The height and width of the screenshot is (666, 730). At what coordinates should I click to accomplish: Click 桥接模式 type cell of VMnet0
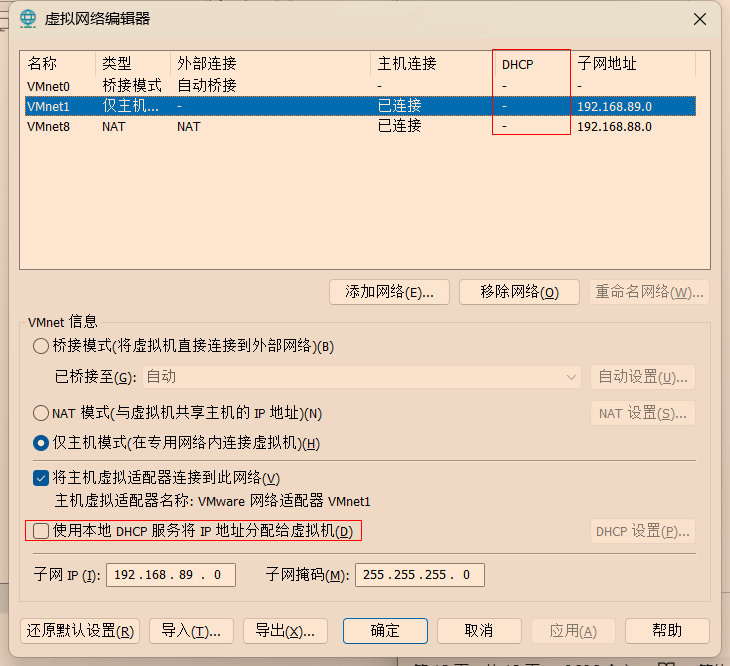[x=132, y=86]
